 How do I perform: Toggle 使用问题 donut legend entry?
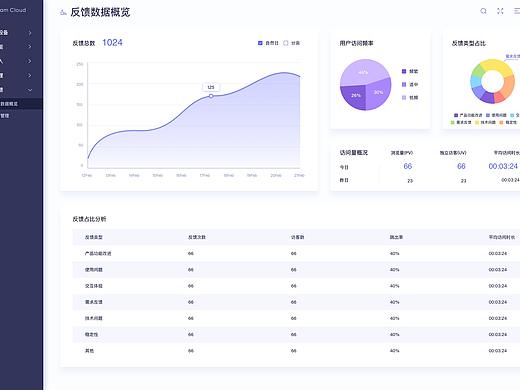click(496, 115)
